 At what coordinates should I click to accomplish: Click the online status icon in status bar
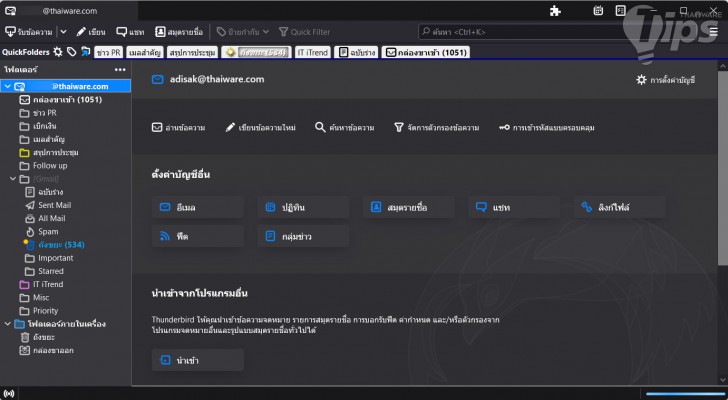click(9, 394)
